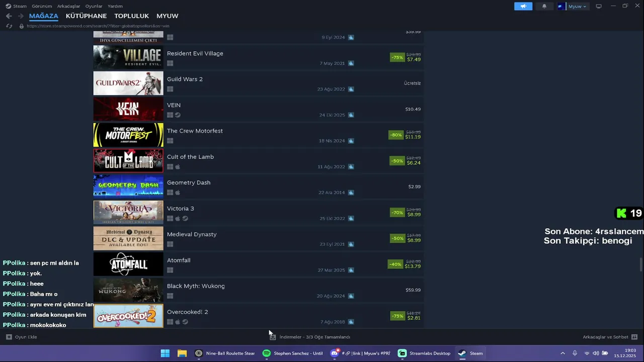Screen dimensions: 644x362
Task: Click Steam Deck icon under VEIN
Action: [178, 115]
